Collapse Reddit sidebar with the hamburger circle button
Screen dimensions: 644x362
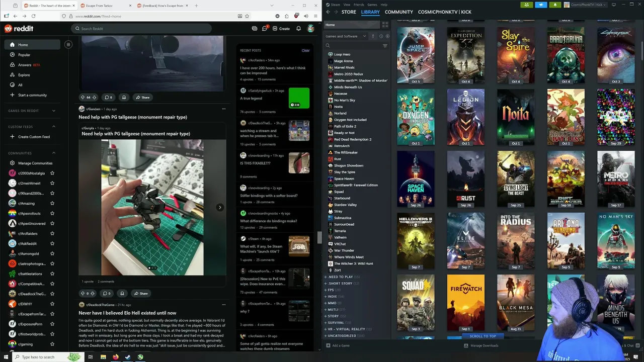point(68,45)
